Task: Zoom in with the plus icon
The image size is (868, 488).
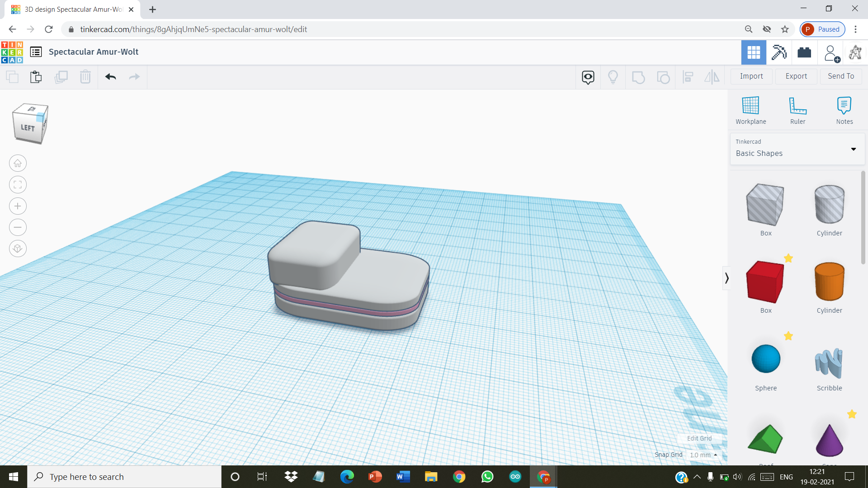Action: 18,206
